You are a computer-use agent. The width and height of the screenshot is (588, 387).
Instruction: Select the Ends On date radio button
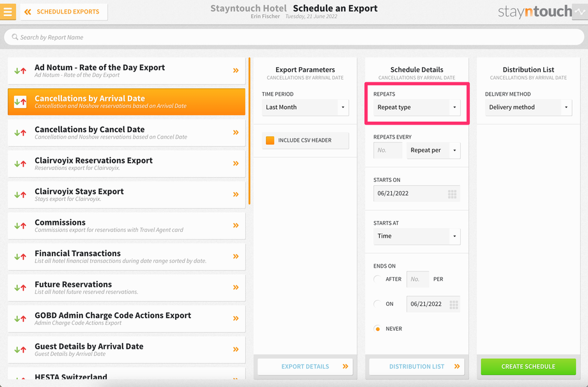377,304
